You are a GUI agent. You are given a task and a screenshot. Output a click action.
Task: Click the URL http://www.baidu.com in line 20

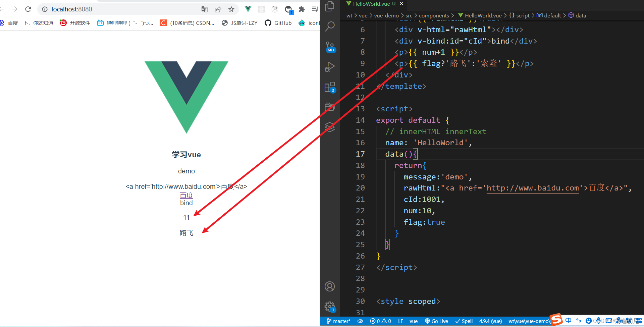pos(533,188)
